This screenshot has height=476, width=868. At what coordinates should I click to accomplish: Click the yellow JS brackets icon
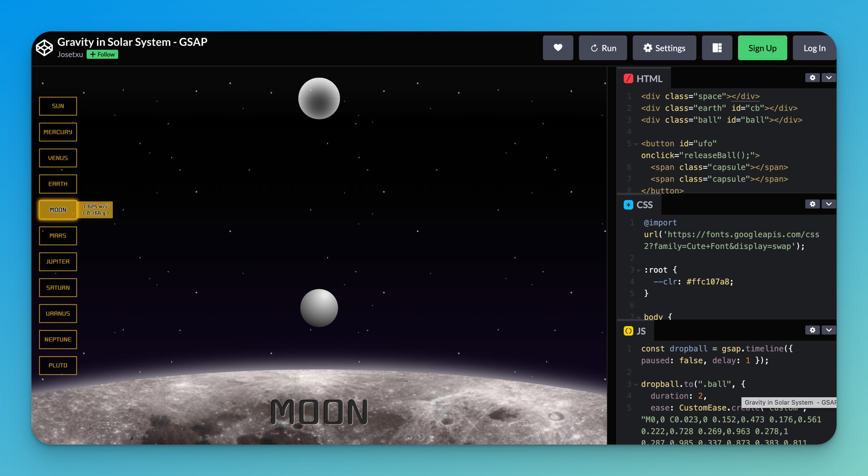(x=628, y=331)
